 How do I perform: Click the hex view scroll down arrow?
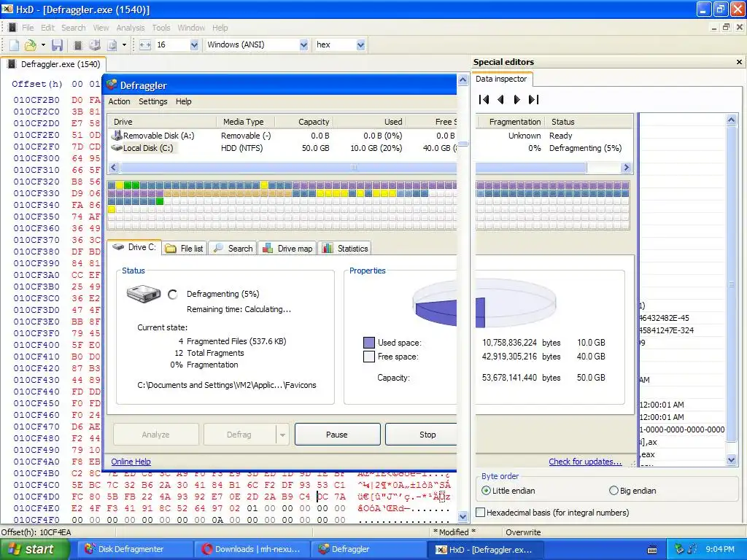(x=462, y=517)
